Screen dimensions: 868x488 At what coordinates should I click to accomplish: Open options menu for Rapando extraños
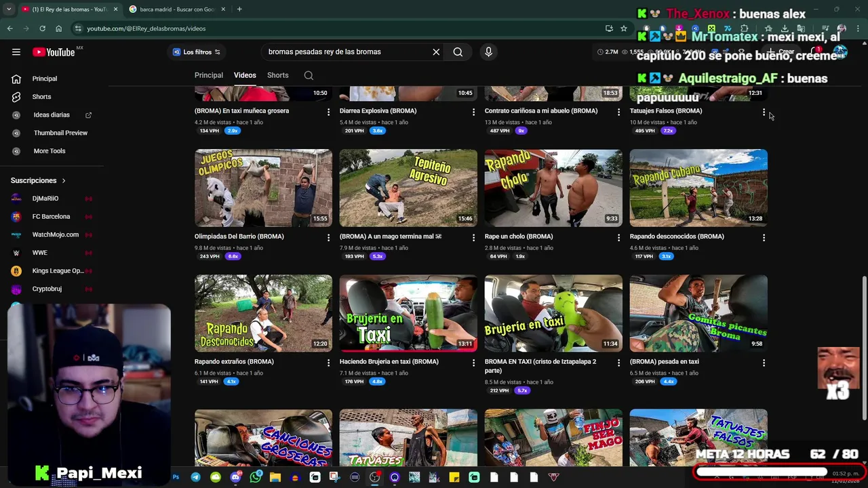[x=328, y=363]
